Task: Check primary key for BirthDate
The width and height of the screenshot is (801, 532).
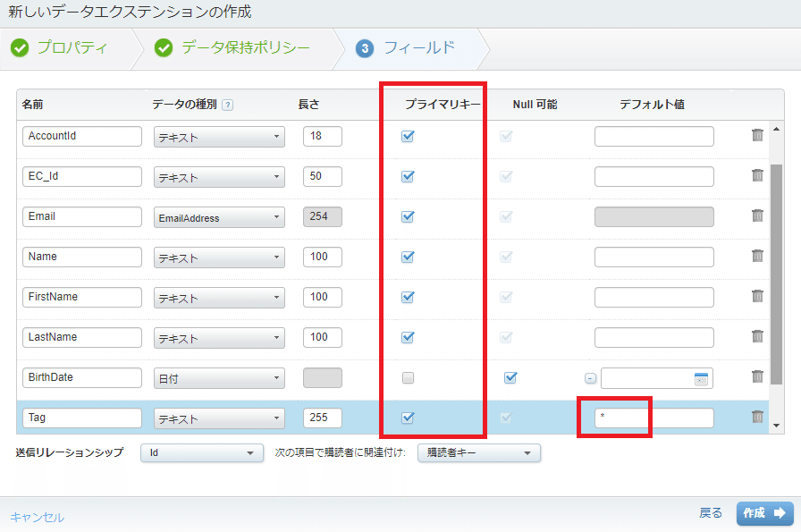Action: click(x=408, y=377)
